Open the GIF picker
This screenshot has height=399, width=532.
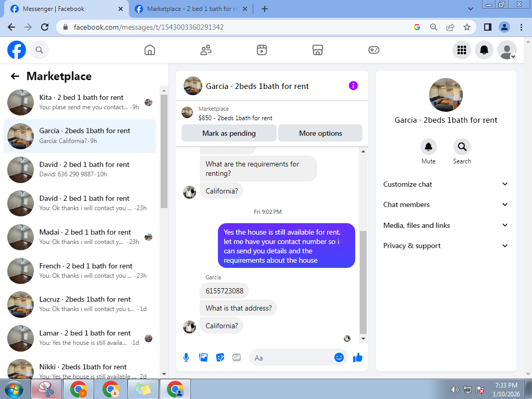click(237, 357)
